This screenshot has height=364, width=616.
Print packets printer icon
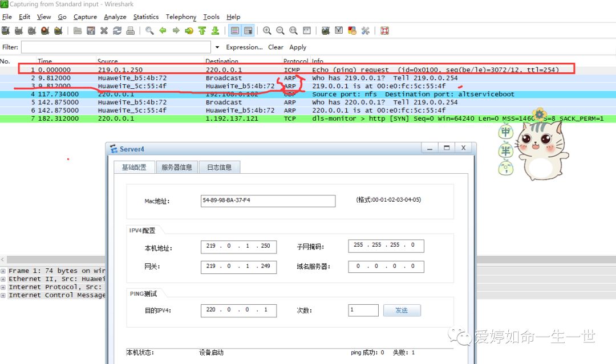pyautogui.click(x=131, y=31)
